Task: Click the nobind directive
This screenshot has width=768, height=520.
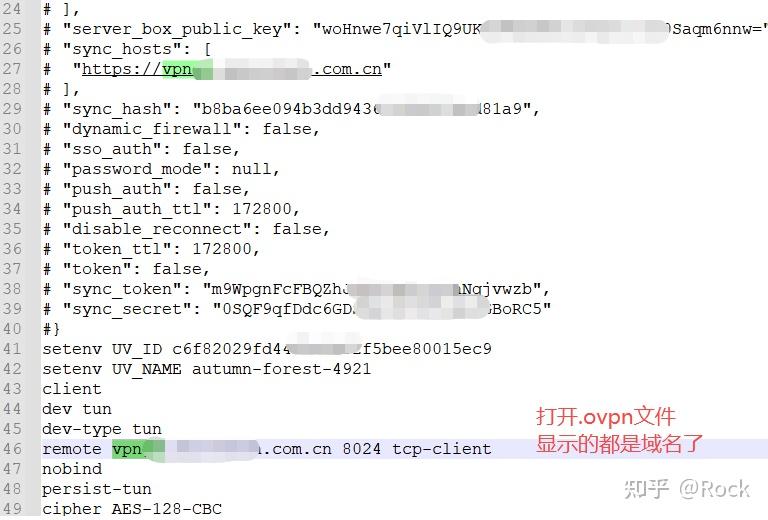Action: [x=72, y=469]
